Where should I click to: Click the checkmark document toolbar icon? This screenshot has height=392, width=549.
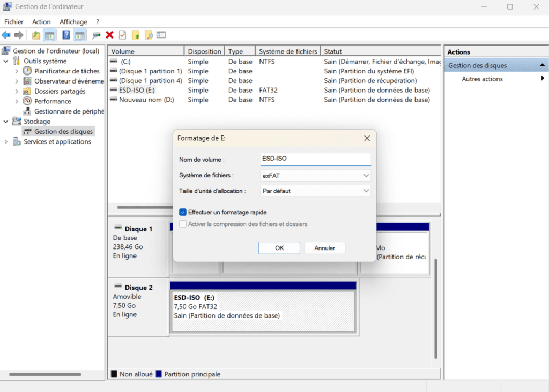coord(122,35)
